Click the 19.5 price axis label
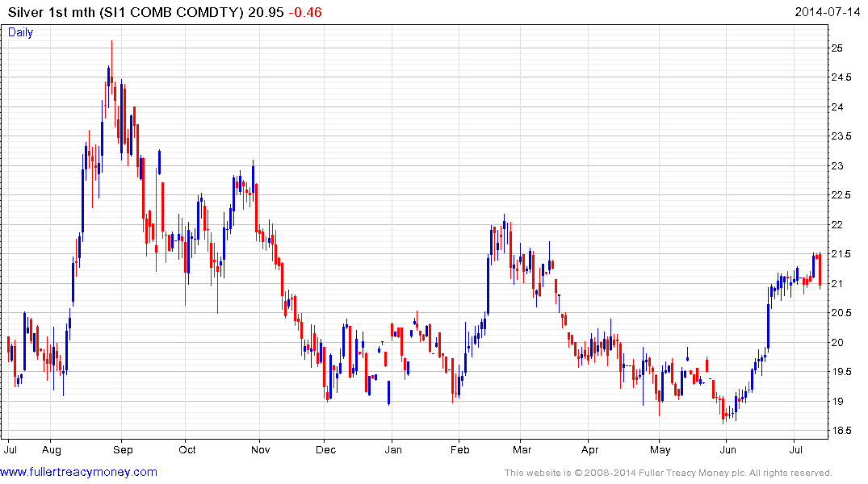This screenshot has width=868, height=484. [x=841, y=372]
